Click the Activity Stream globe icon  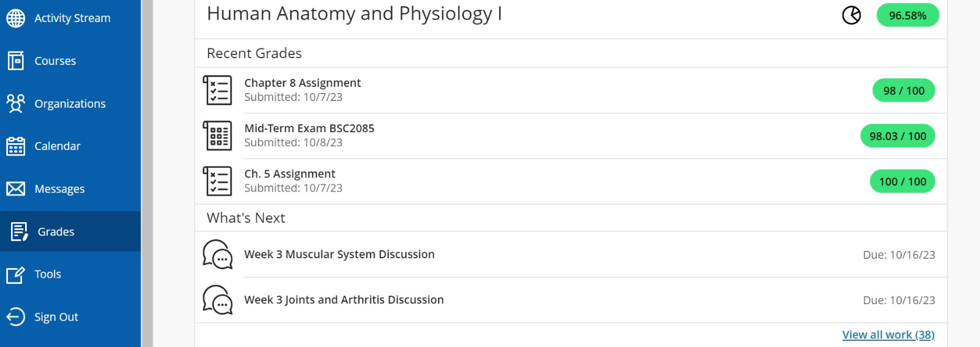coord(16,18)
